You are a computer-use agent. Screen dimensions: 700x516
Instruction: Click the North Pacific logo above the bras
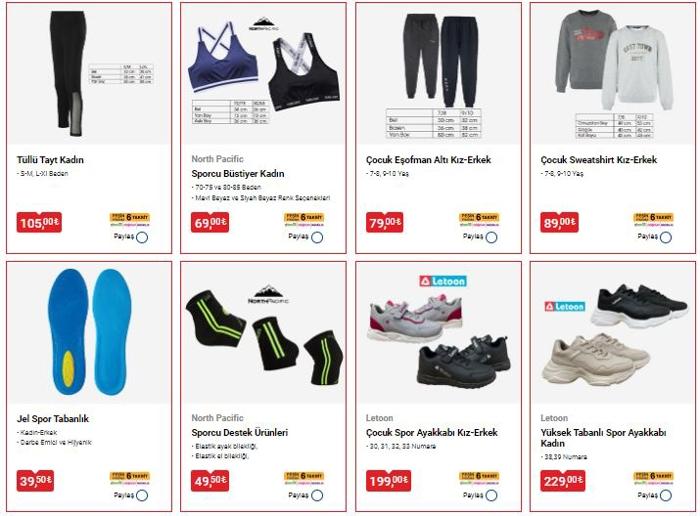pos(264,24)
